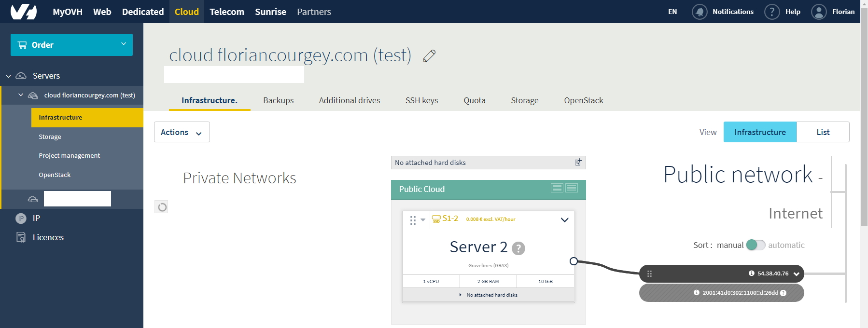The width and height of the screenshot is (868, 328).
Task: Click the page vertical scrollbar
Action: [864, 121]
